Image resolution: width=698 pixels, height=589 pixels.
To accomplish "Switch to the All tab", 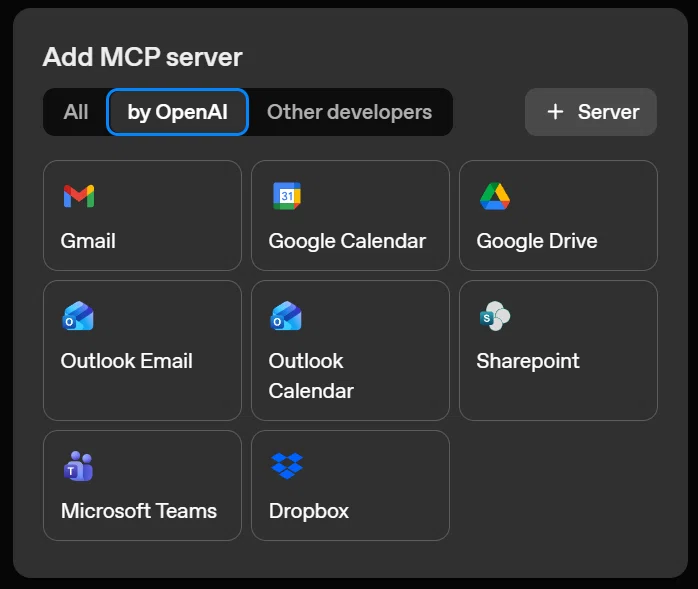I will (76, 112).
